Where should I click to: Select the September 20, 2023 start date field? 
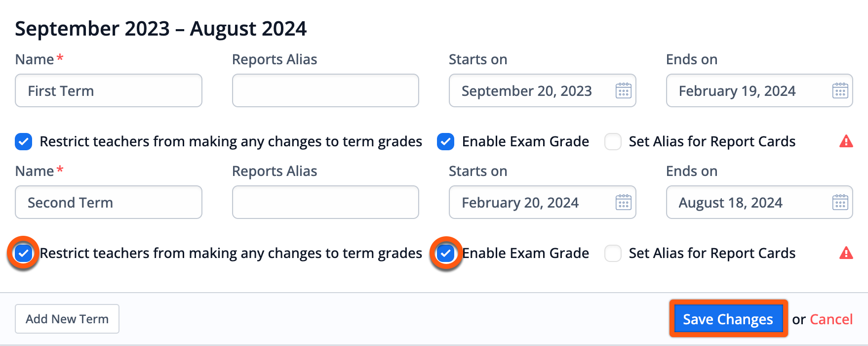click(542, 90)
